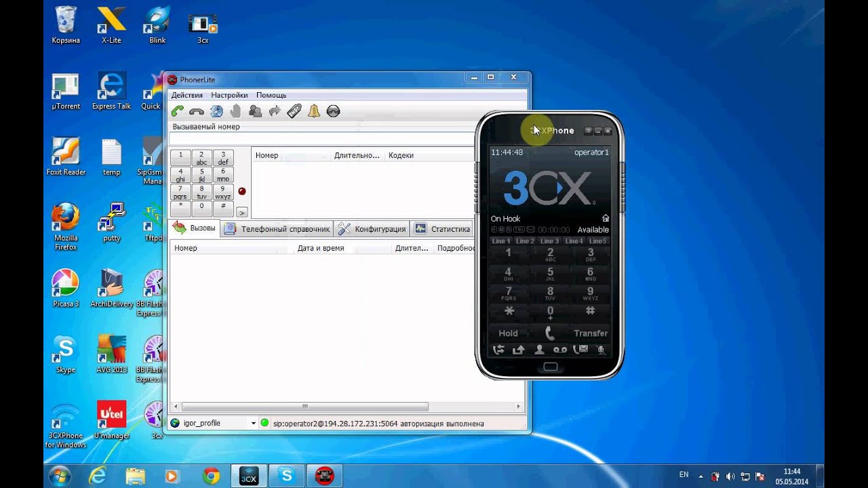Focus the Вызываемый номер input field
Screen dimensions: 868x488
(322, 139)
